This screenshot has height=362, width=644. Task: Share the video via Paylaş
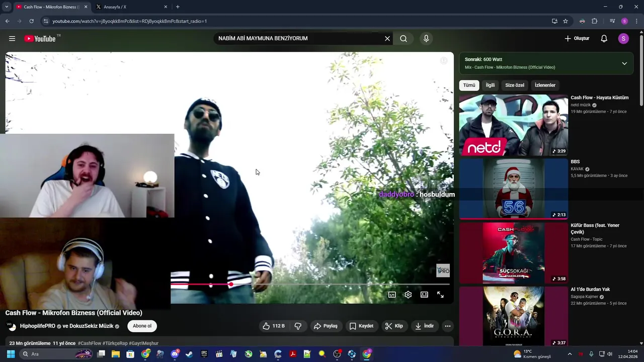point(326,326)
